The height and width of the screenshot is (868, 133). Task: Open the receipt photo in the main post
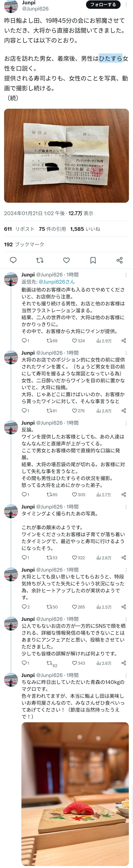[67, 155]
